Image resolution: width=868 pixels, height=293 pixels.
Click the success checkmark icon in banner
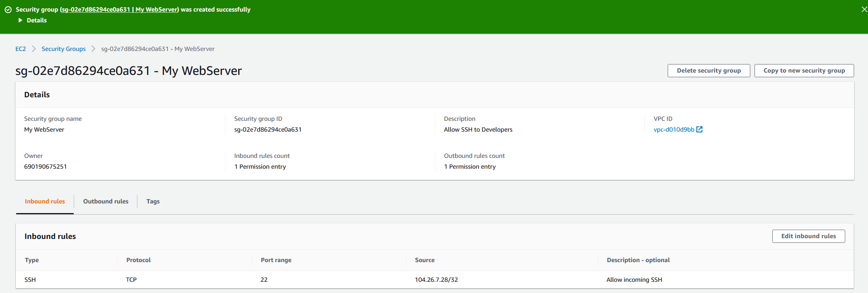click(8, 10)
